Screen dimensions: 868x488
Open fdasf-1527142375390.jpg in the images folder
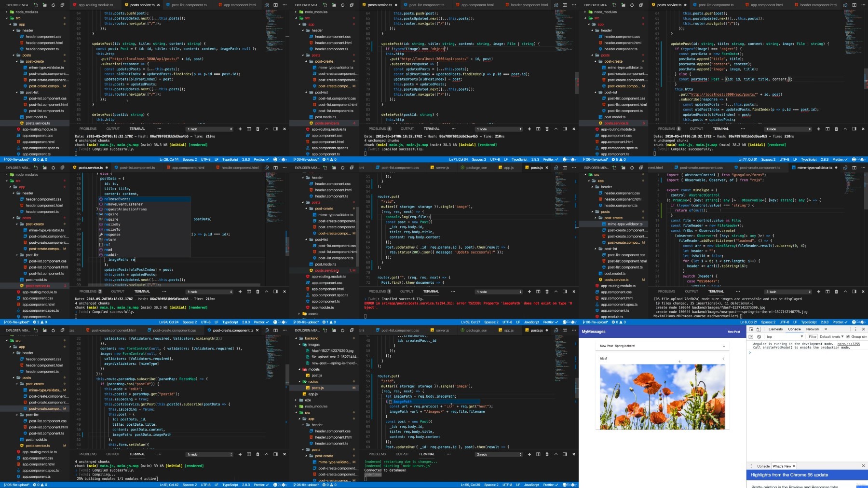(x=332, y=350)
